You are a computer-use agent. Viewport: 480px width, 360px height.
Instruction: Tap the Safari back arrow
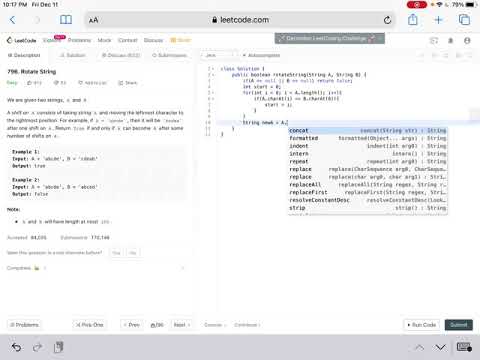[x=12, y=20]
